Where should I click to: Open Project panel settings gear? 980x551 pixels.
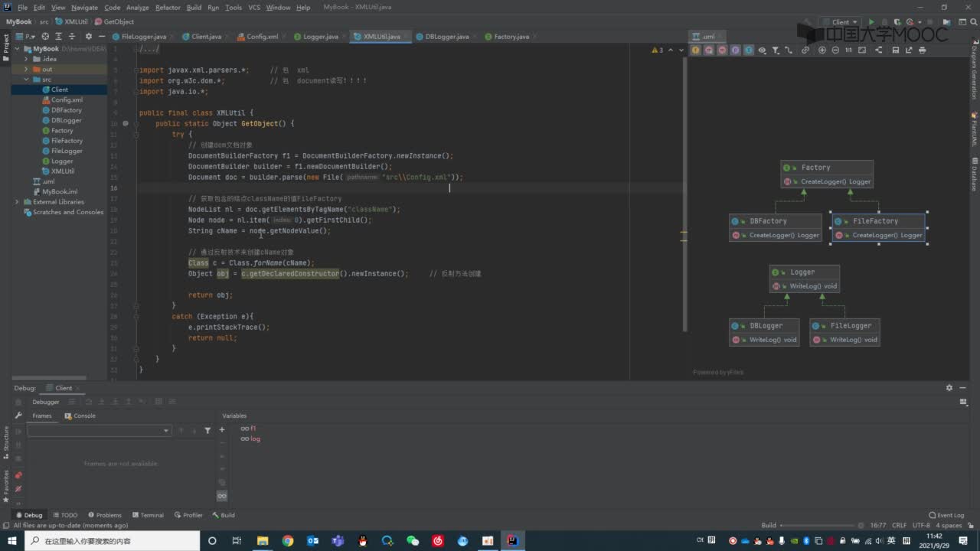point(88,36)
